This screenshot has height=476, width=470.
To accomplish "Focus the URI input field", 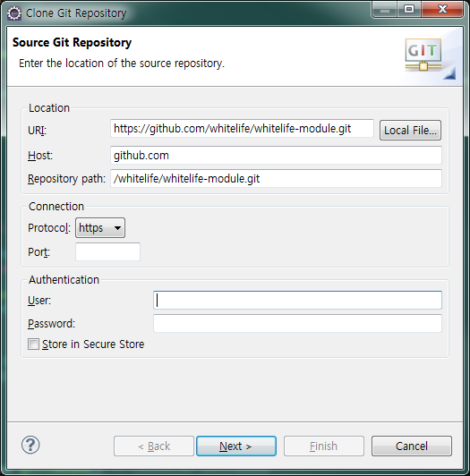I will click(242, 129).
